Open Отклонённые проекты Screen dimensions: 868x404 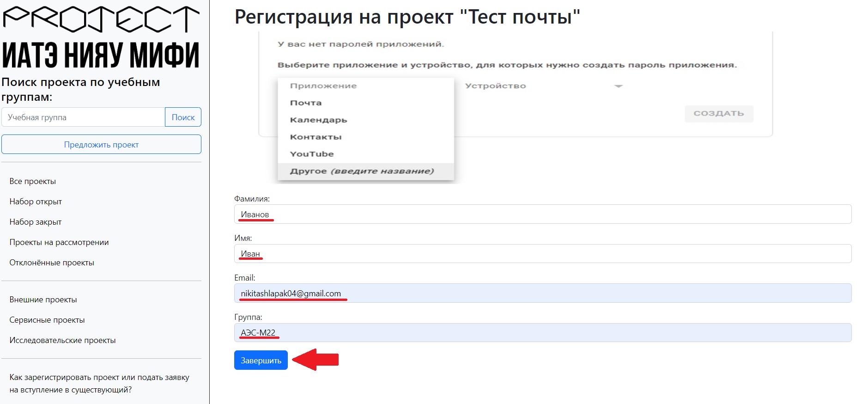[x=52, y=263]
